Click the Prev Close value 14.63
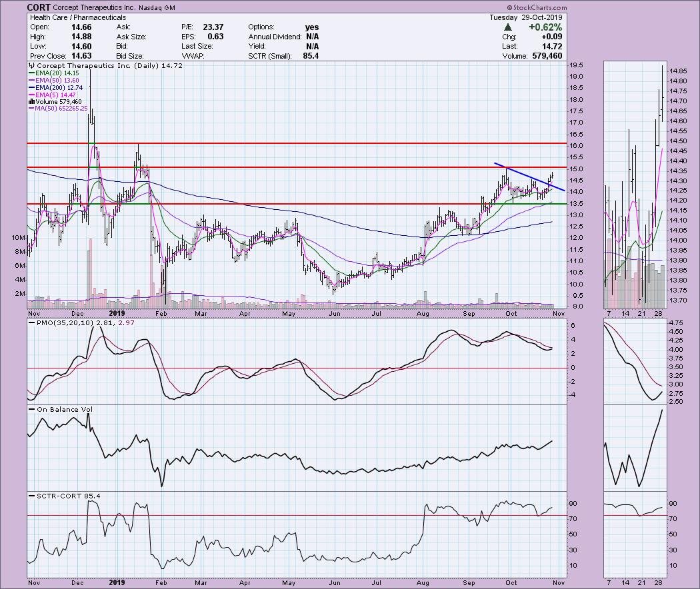Viewport: 700px width, 589px height. click(x=81, y=56)
